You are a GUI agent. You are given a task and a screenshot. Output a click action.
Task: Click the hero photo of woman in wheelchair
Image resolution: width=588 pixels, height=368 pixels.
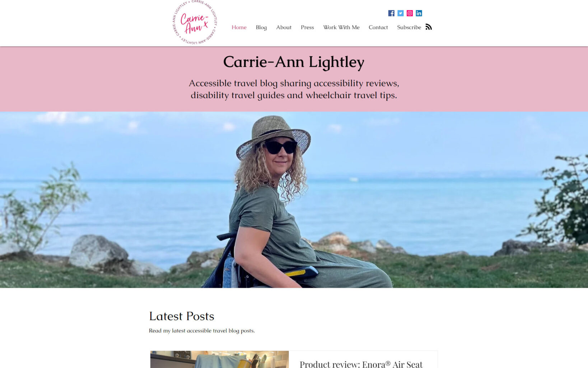[294, 200]
